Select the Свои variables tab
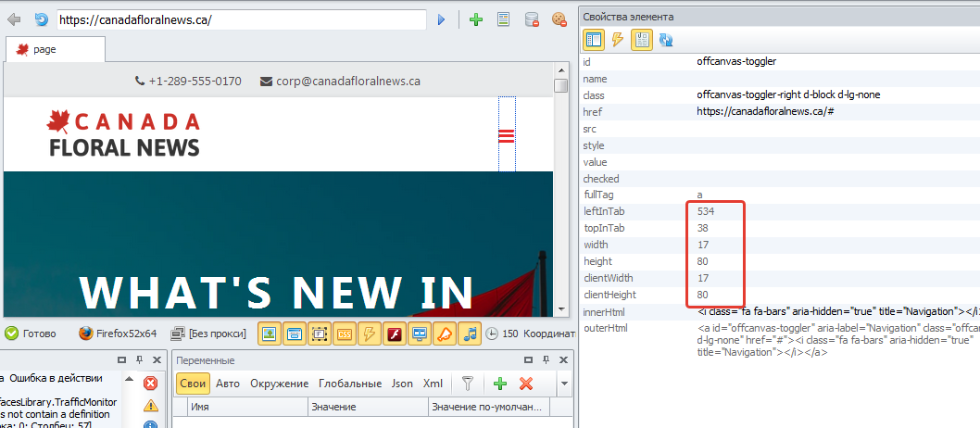 click(x=193, y=384)
